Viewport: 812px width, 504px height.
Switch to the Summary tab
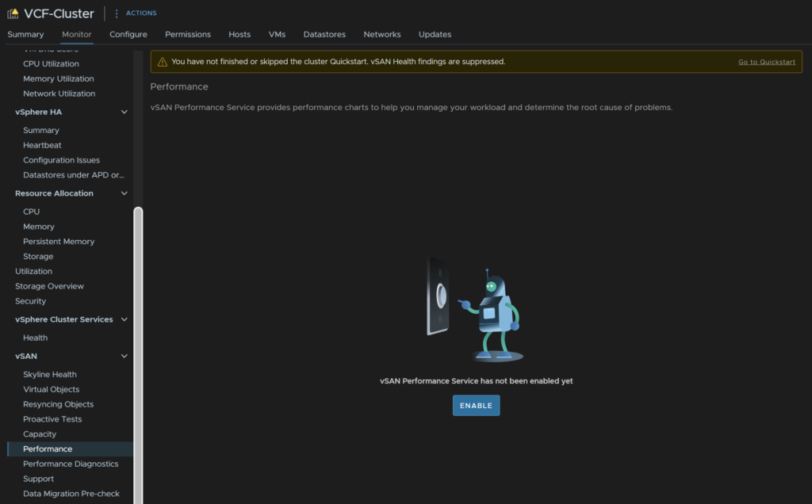click(x=25, y=34)
